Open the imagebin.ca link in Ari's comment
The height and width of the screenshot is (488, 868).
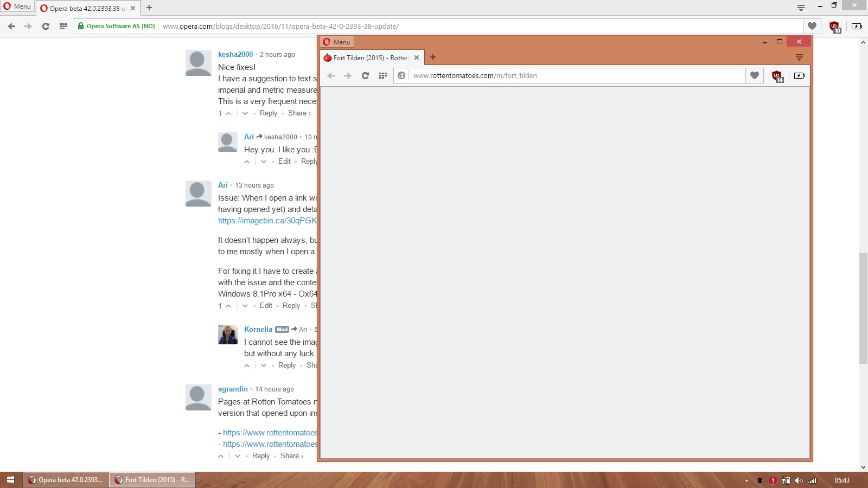coord(267,221)
